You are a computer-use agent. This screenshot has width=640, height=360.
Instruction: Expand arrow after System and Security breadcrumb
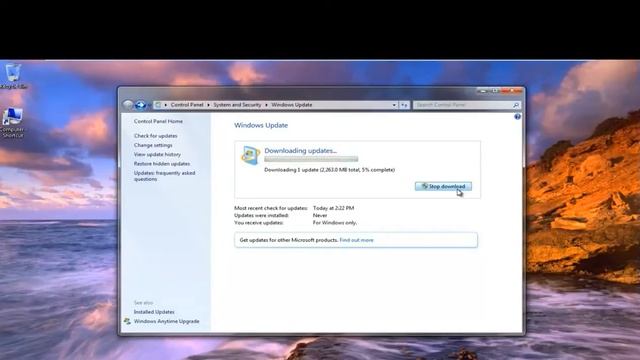point(267,105)
